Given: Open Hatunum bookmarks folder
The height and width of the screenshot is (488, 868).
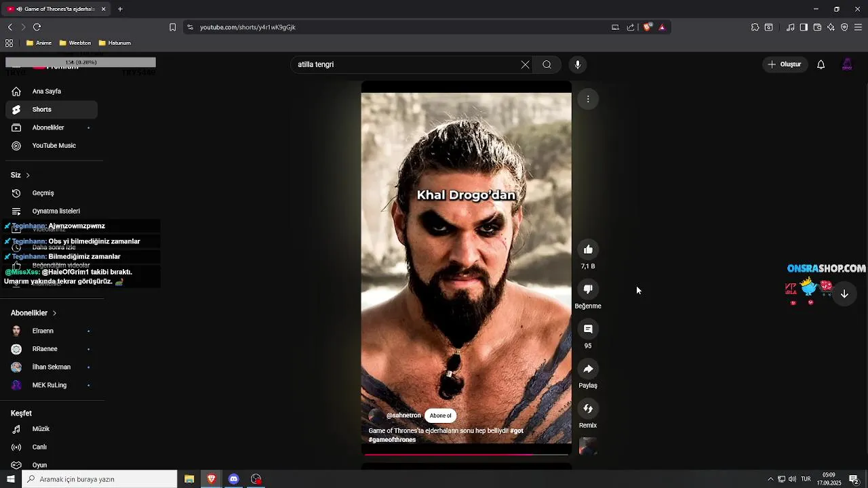Looking at the screenshot, I should [x=114, y=43].
